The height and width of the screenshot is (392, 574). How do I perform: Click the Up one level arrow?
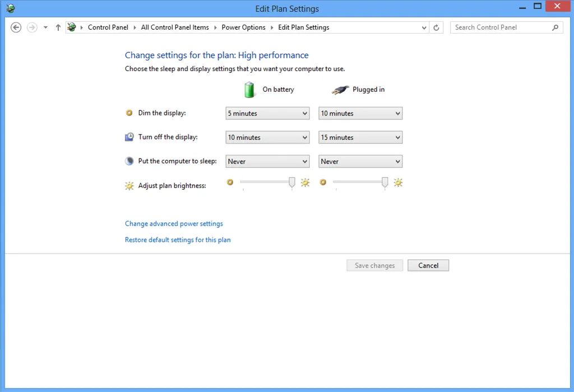(x=58, y=27)
